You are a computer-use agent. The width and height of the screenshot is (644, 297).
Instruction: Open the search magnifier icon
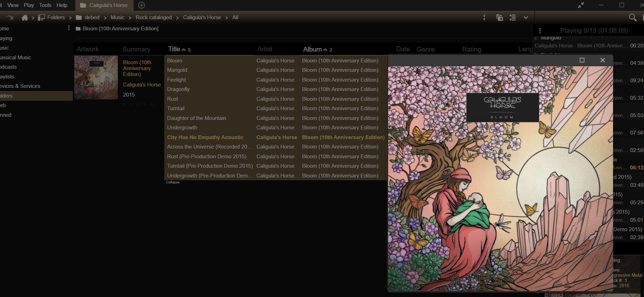tap(632, 17)
